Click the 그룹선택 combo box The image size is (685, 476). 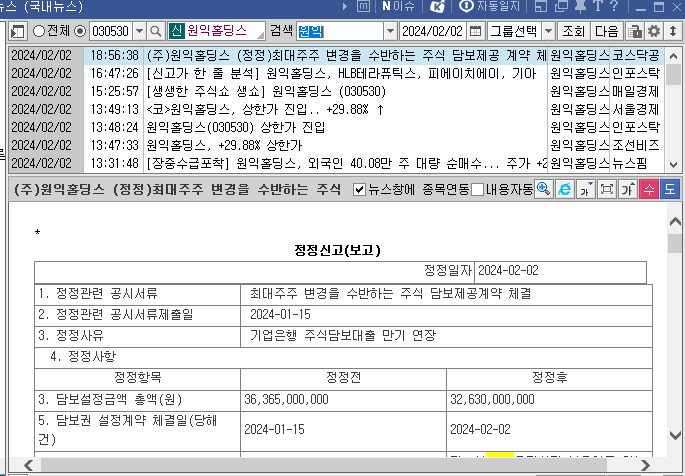pos(521,31)
